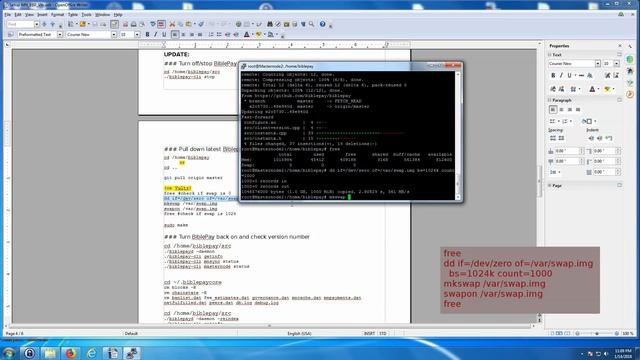Open File Explorer folder from taskbar
Image resolution: width=640 pixels, height=360 pixels.
(50, 353)
